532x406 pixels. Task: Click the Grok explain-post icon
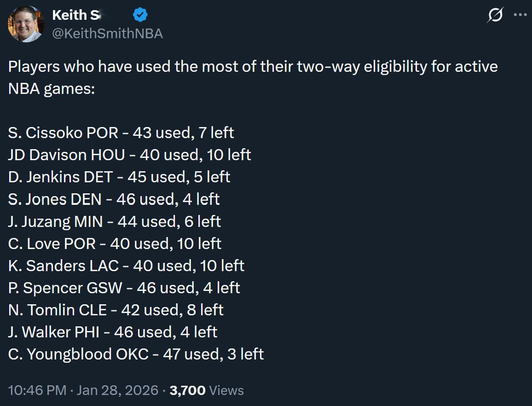click(x=495, y=15)
